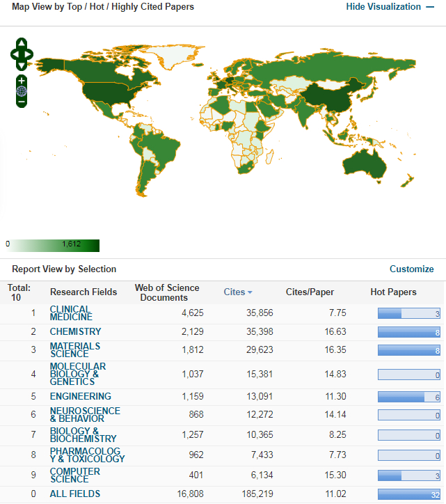Click Materials Science hot papers bar
Screen dimensions: 446x504
(409, 350)
